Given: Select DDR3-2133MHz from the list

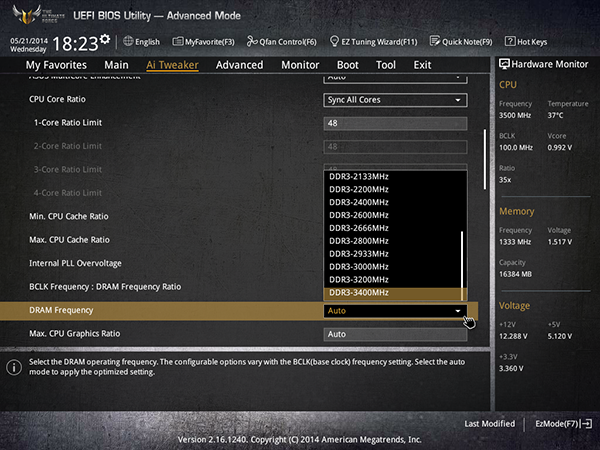Looking at the screenshot, I should [x=393, y=176].
